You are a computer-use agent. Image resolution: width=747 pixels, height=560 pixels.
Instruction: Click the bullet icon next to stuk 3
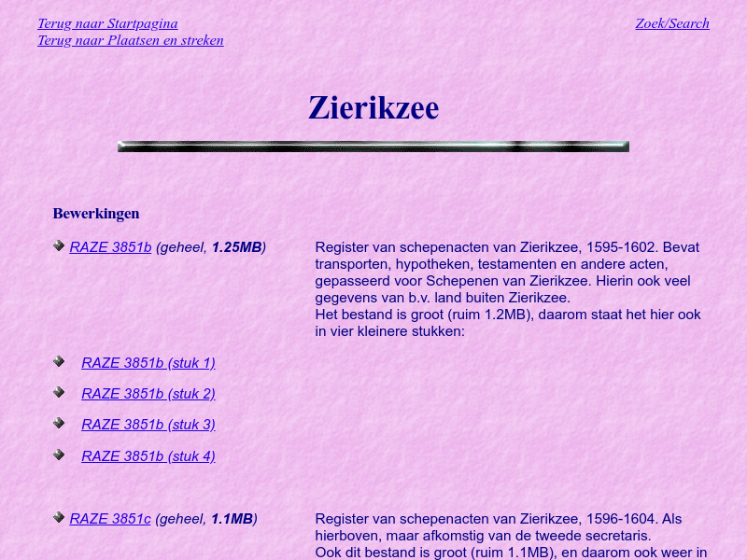click(58, 423)
